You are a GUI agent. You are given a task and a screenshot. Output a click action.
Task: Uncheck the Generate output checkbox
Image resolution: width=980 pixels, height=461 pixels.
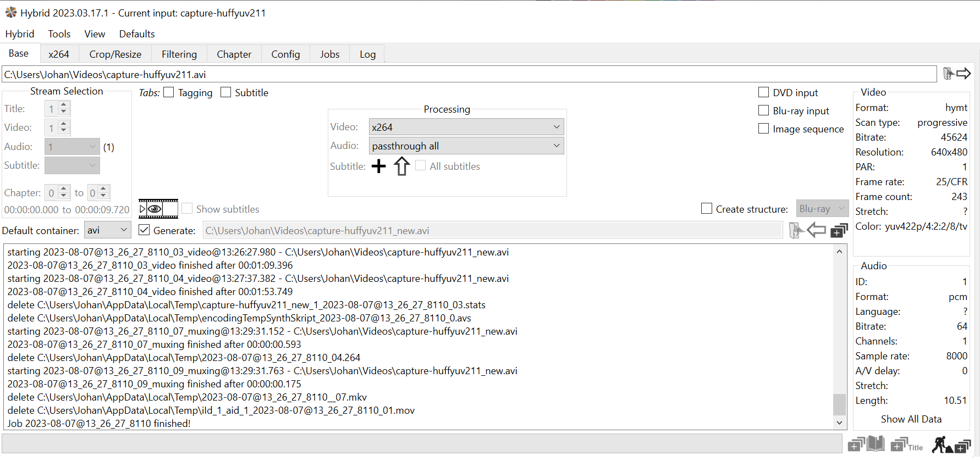tap(144, 230)
